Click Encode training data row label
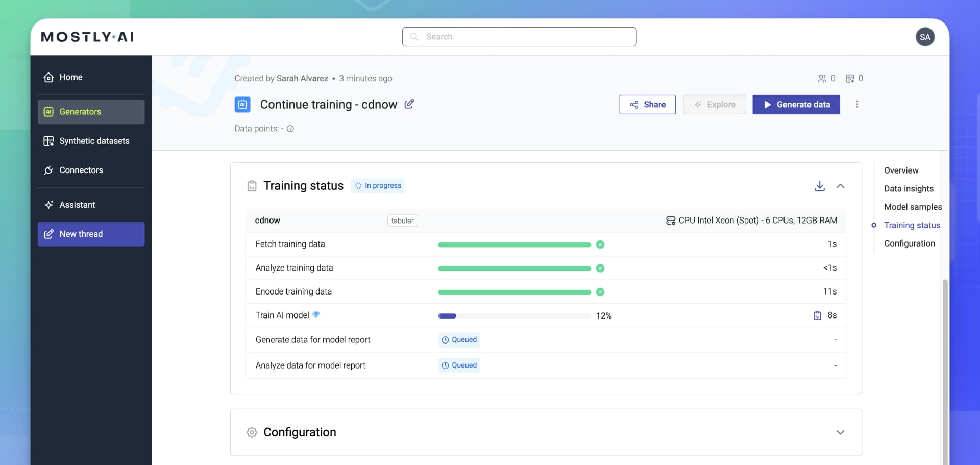 point(293,291)
